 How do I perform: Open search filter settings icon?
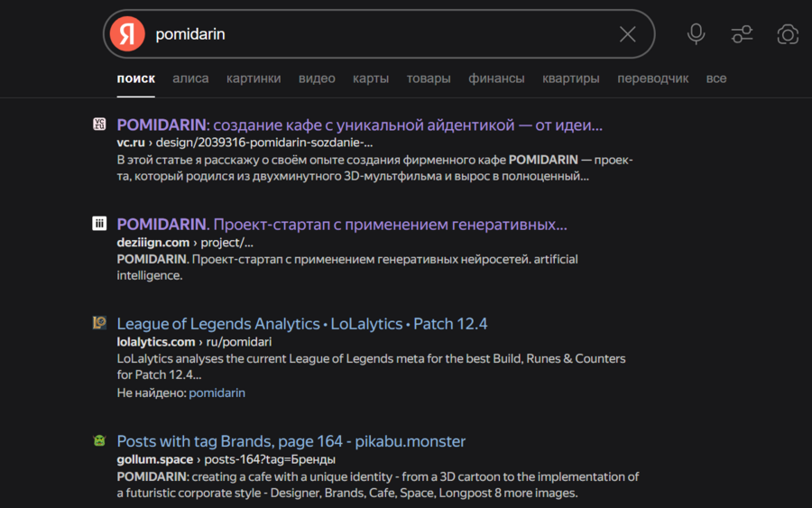tap(742, 34)
